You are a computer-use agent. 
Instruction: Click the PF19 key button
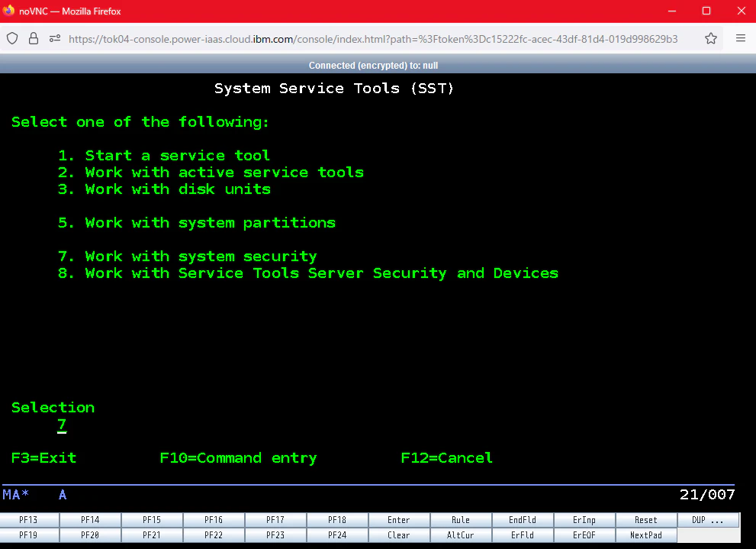pyautogui.click(x=28, y=535)
